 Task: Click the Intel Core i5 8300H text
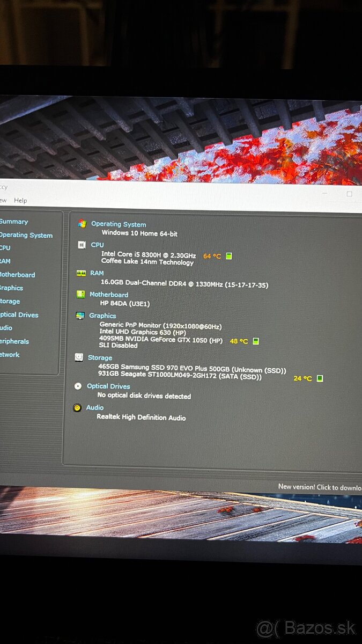pyautogui.click(x=149, y=254)
